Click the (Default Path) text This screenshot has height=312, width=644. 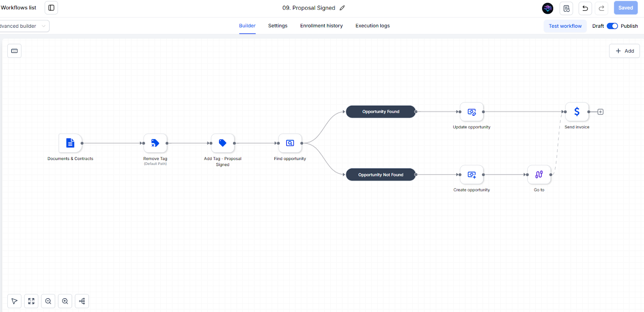[x=155, y=164]
